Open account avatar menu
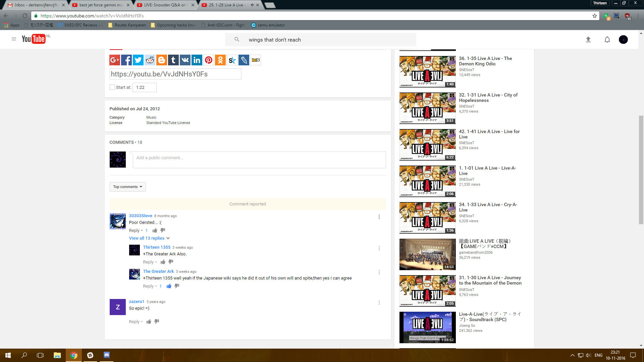 coord(623,40)
